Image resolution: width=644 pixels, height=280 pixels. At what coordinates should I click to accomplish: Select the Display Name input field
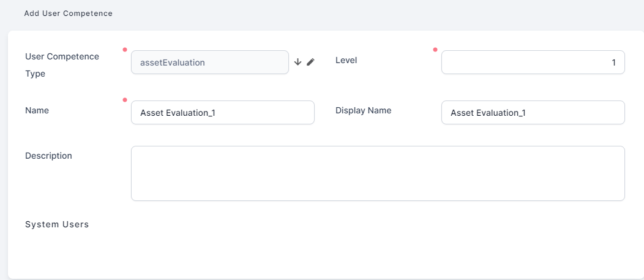click(x=533, y=113)
